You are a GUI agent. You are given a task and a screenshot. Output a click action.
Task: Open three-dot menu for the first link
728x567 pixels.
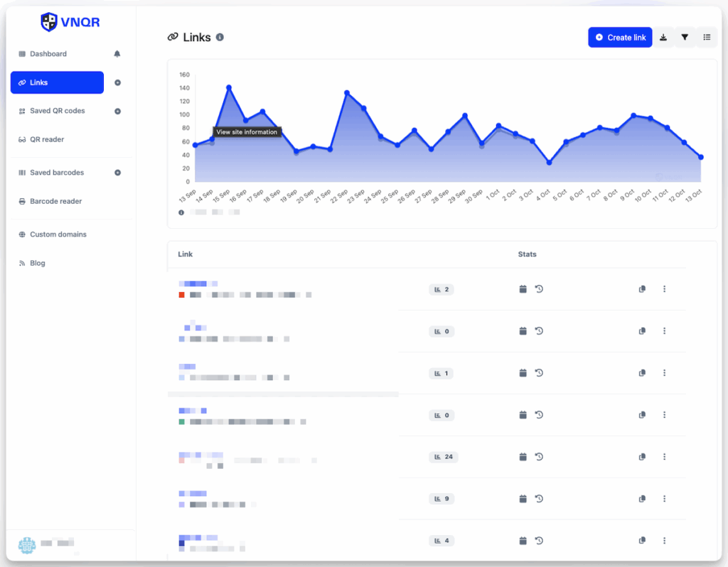pyautogui.click(x=664, y=289)
